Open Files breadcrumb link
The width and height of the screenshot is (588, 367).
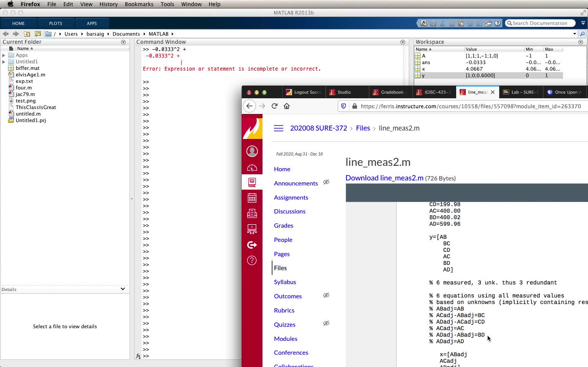pyautogui.click(x=363, y=128)
